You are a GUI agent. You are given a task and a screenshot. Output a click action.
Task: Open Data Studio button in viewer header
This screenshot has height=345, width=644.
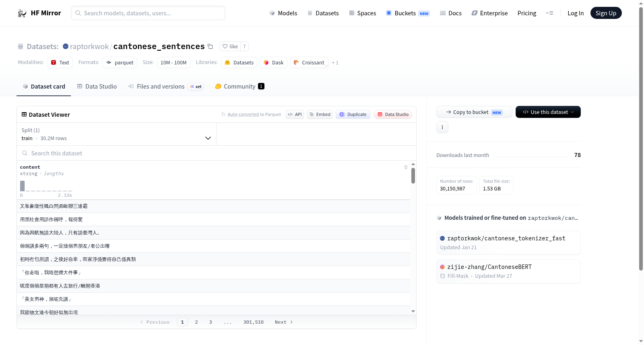pos(393,115)
